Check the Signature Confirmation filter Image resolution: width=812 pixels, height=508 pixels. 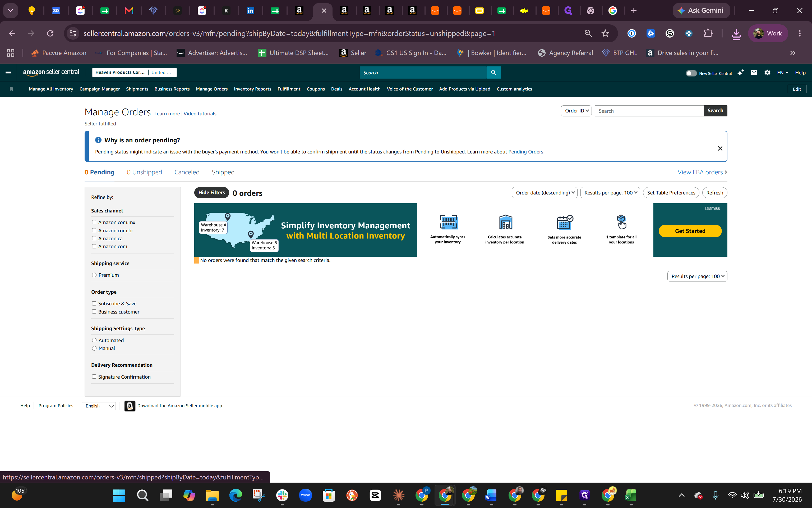[x=94, y=377]
